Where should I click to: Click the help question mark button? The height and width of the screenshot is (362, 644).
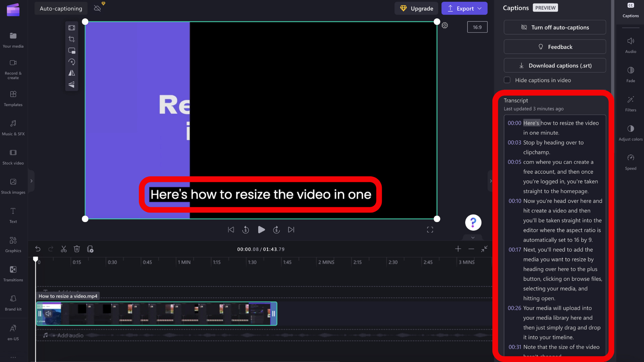473,223
